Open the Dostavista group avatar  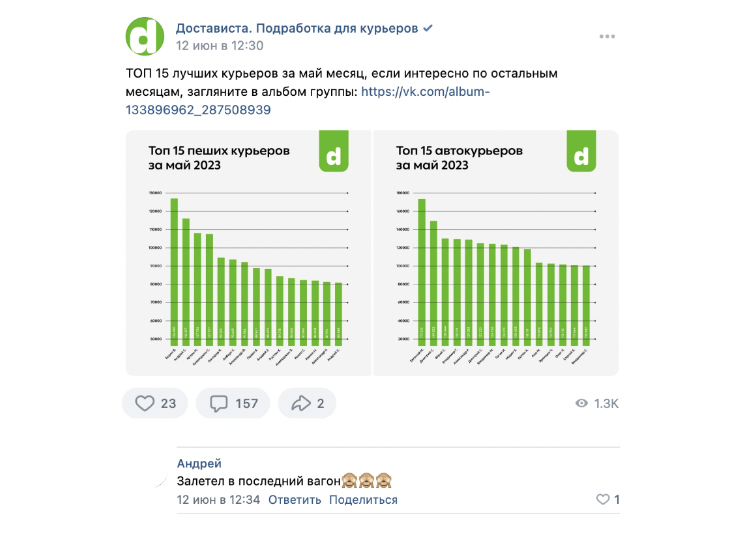pyautogui.click(x=145, y=36)
